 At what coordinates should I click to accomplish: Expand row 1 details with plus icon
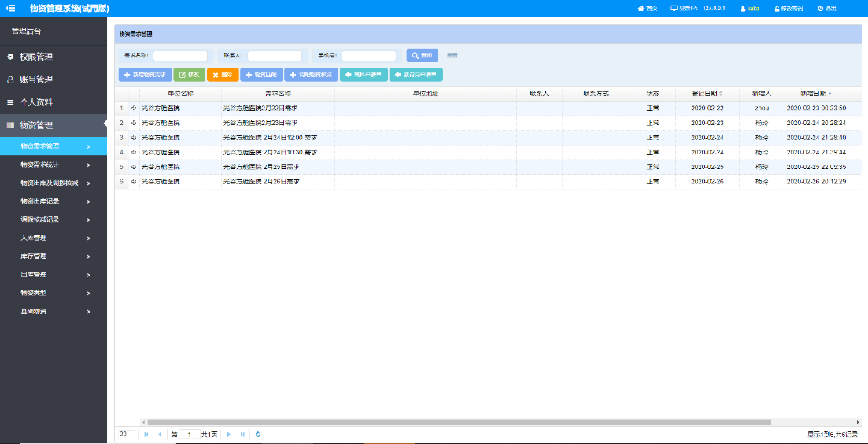(133, 108)
